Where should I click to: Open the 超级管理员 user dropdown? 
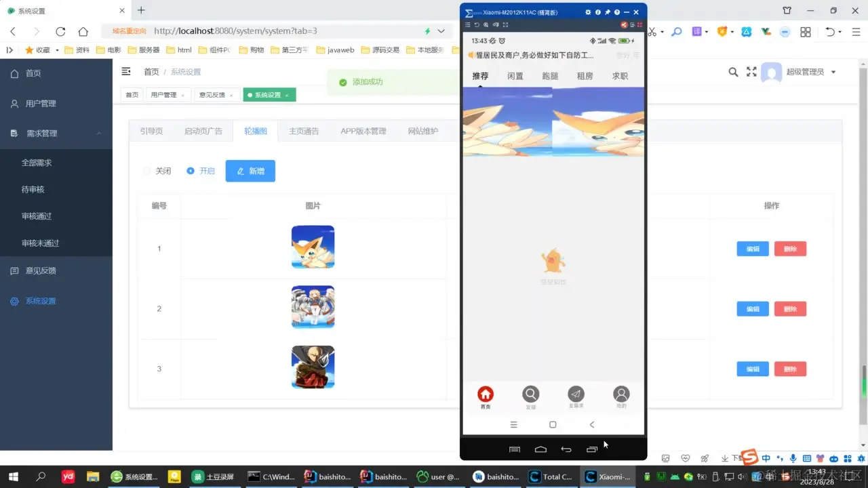click(811, 72)
